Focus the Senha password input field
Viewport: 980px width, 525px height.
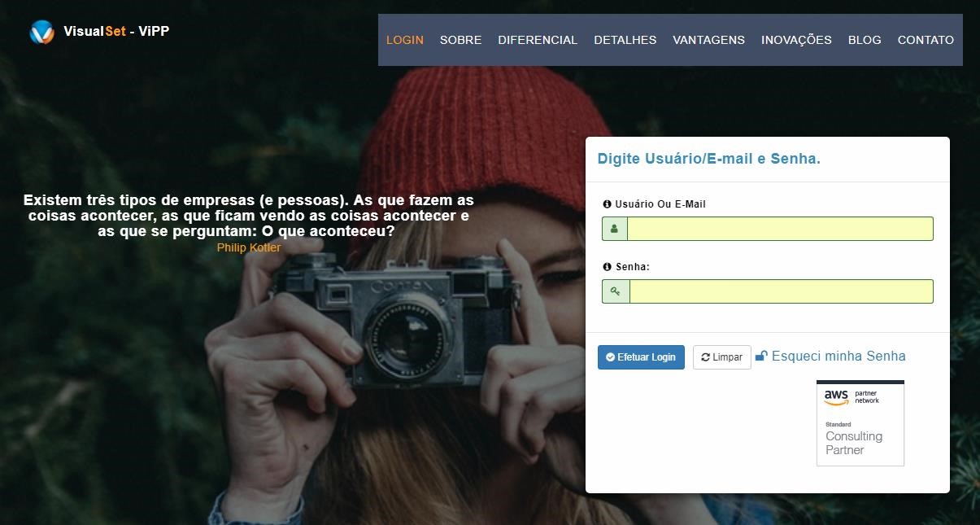pyautogui.click(x=781, y=291)
